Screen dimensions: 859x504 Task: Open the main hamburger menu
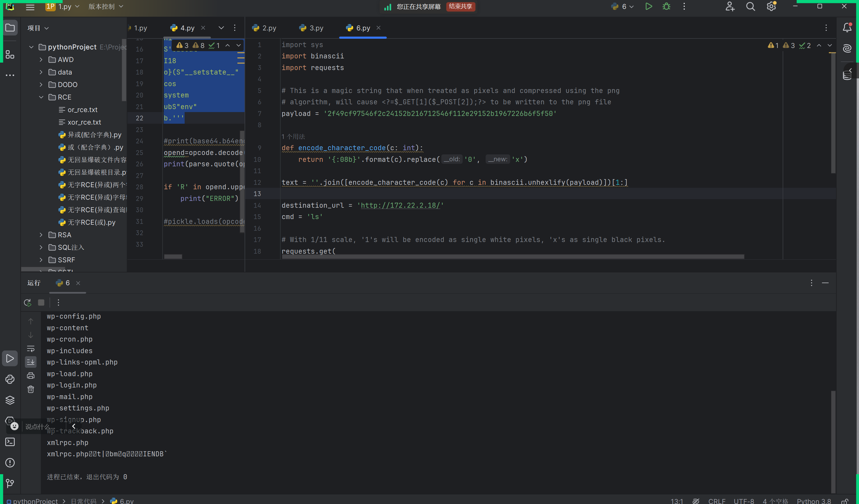point(30,7)
